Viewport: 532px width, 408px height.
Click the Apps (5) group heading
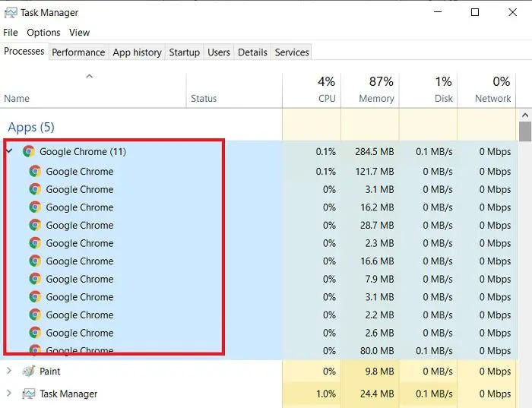pos(31,127)
